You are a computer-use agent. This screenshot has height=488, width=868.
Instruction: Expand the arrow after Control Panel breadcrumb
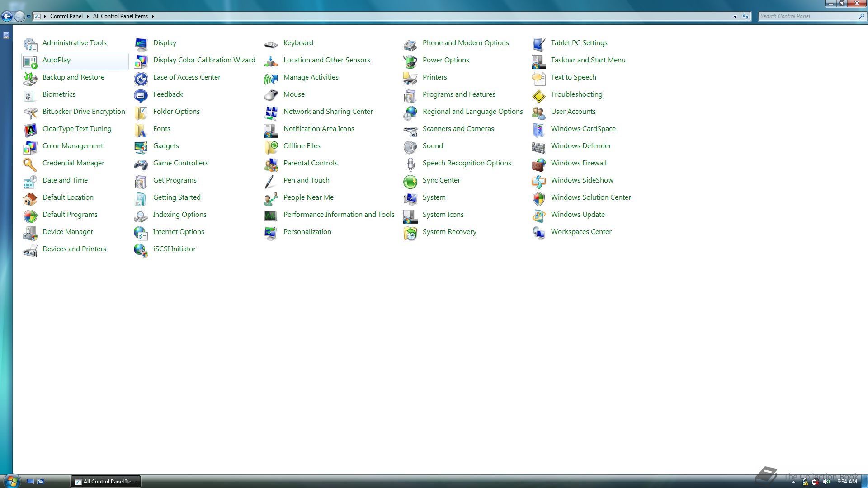pyautogui.click(x=88, y=16)
